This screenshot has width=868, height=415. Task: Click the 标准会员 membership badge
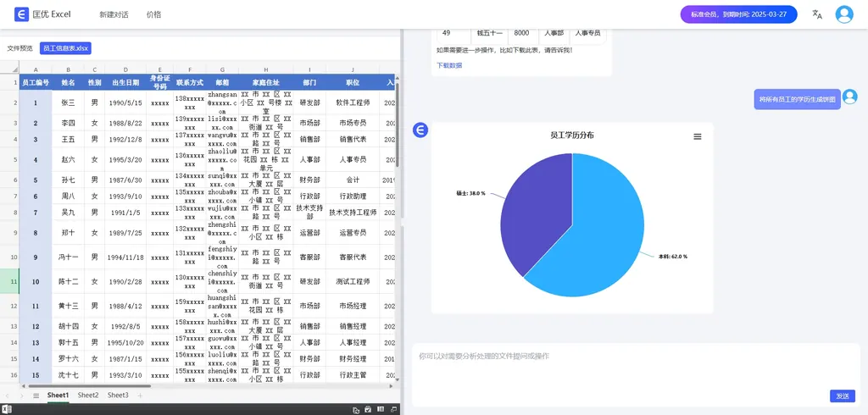click(x=737, y=14)
